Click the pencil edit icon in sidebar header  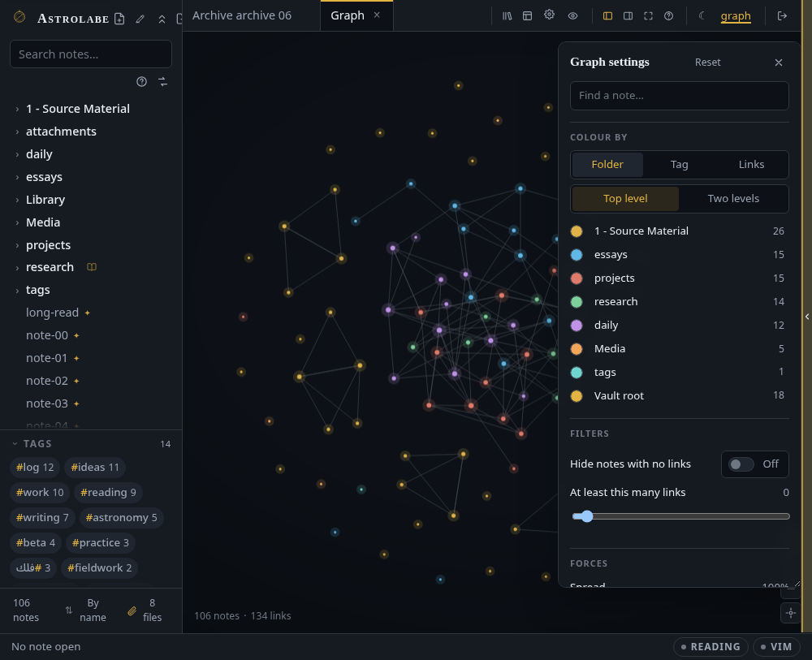pyautogui.click(x=140, y=19)
